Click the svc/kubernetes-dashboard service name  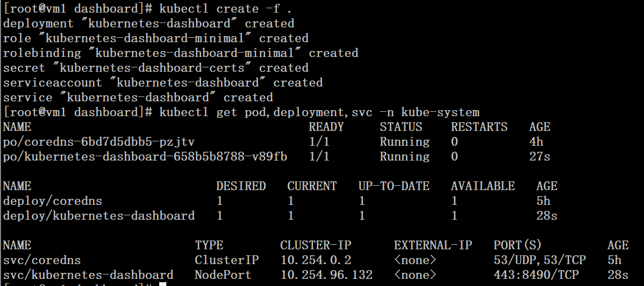click(x=88, y=276)
